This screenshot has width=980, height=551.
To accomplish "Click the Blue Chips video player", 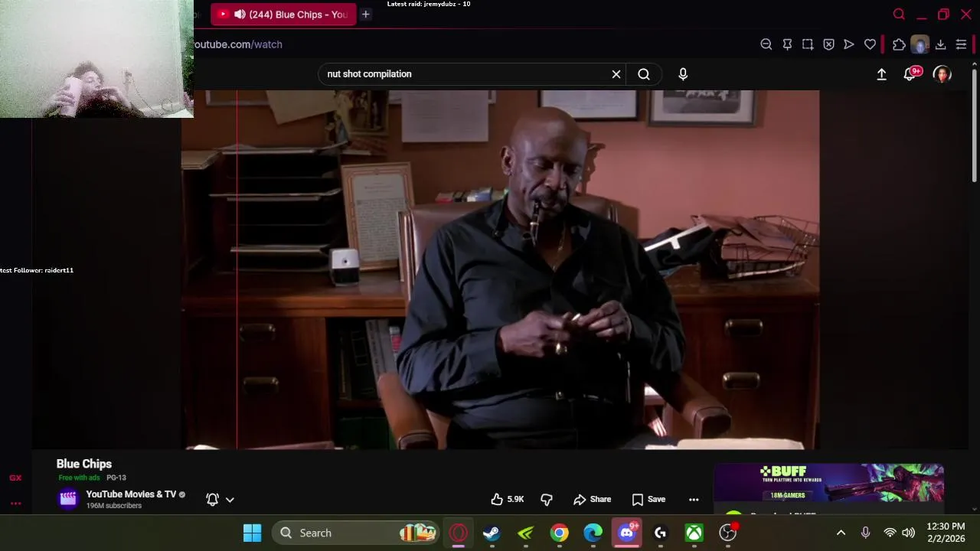I will click(500, 269).
